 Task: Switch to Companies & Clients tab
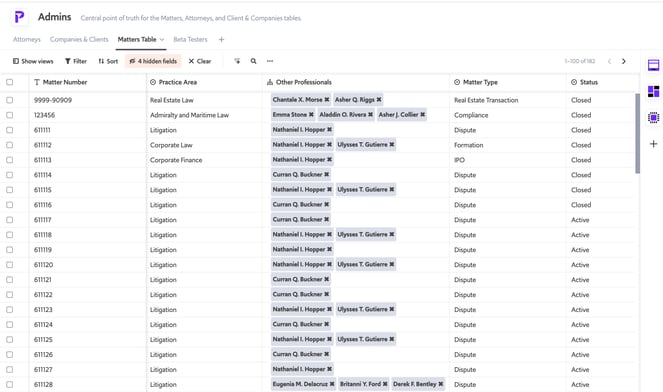[x=79, y=39]
